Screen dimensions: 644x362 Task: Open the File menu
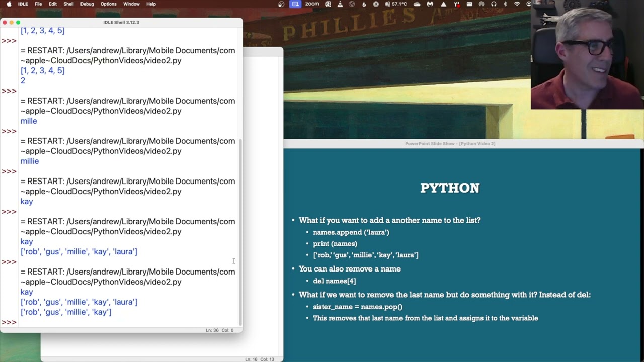pyautogui.click(x=38, y=4)
